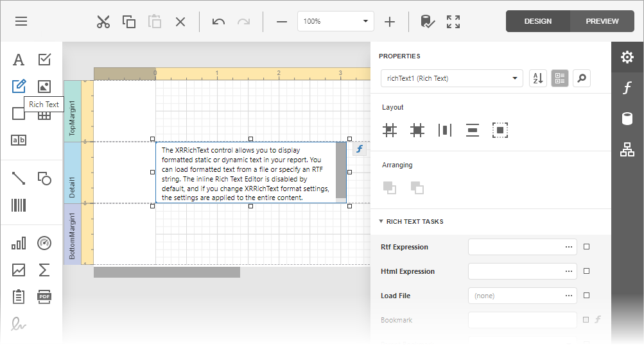Select the Chart control in toolbox
Image resolution: width=644 pixels, height=345 pixels.
19,243
